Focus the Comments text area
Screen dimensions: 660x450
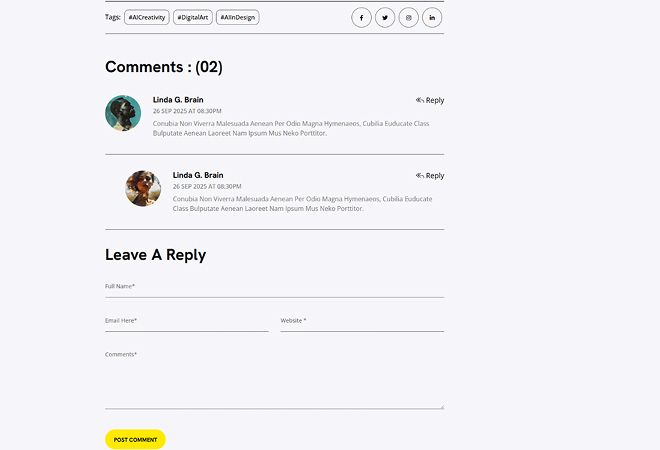tap(274, 378)
